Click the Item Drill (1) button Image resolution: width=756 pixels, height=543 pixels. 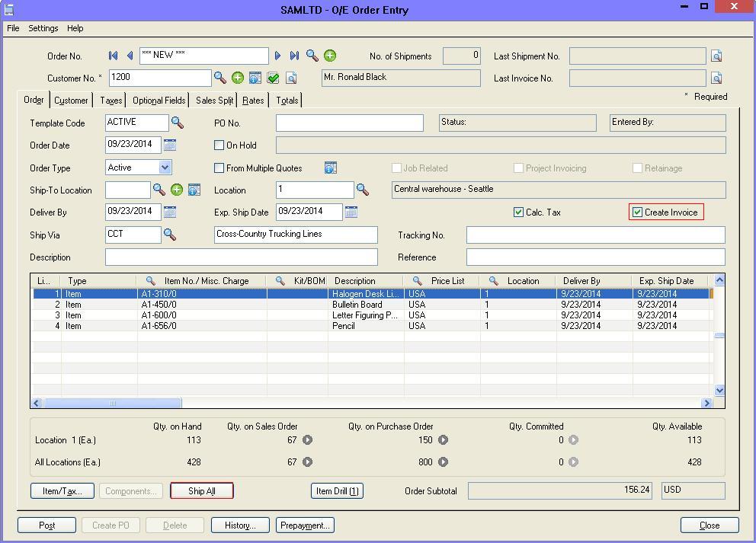(x=337, y=491)
